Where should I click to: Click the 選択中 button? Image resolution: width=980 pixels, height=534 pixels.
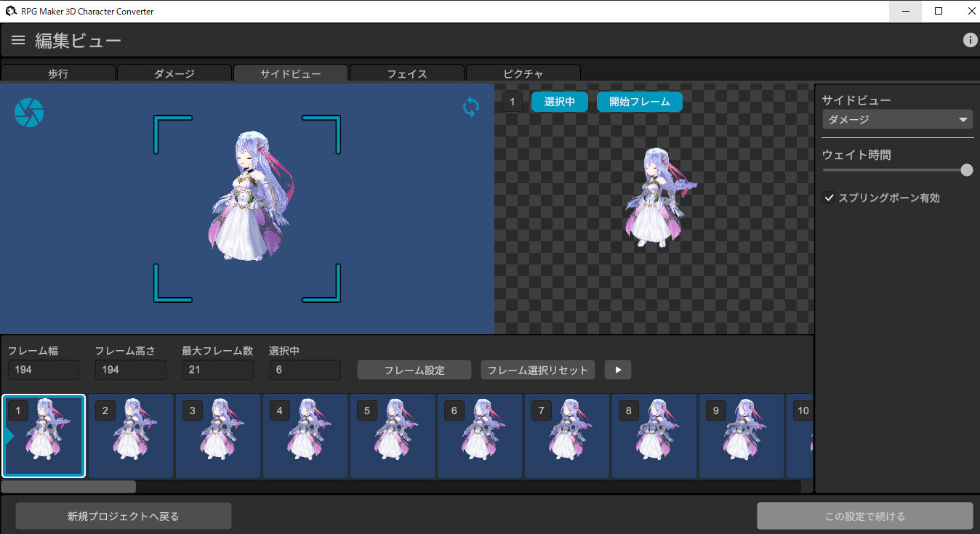coord(560,102)
